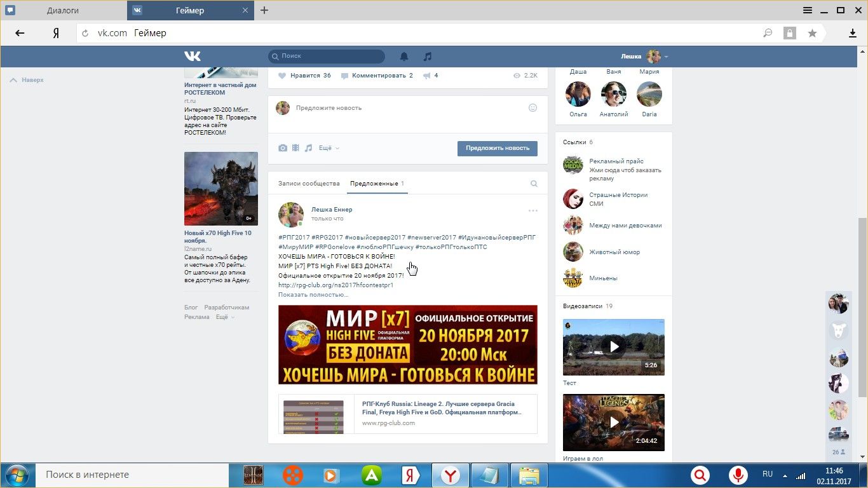Open the Лешка profile dropdown menu

point(644,57)
